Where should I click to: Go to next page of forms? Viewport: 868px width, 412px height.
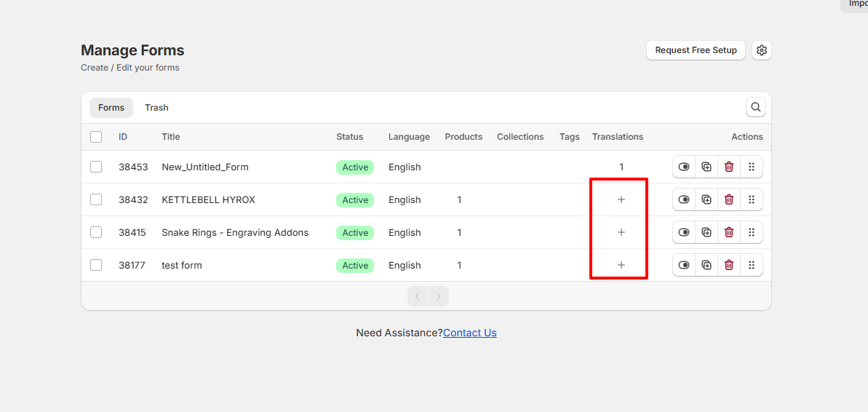[x=439, y=296]
